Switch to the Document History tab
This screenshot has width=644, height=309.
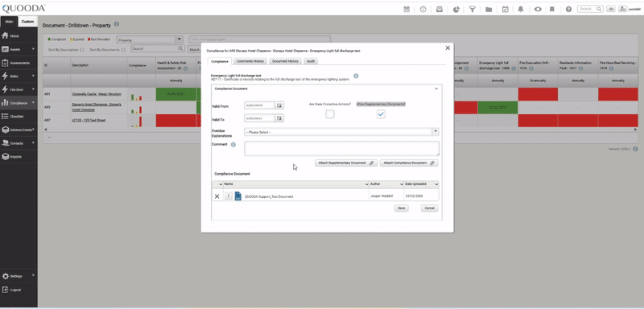(286, 61)
